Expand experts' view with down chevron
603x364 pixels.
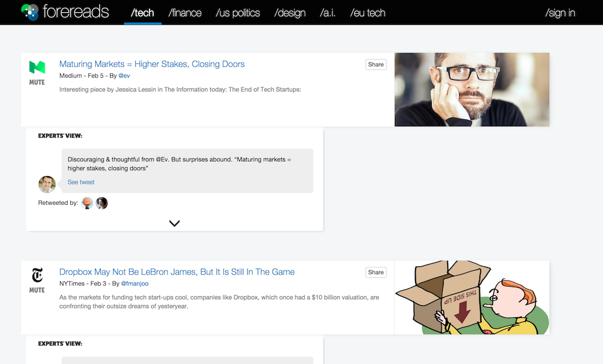[x=174, y=223]
